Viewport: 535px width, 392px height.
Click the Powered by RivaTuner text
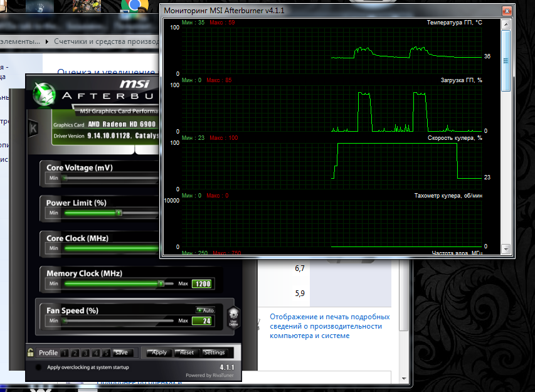(209, 375)
